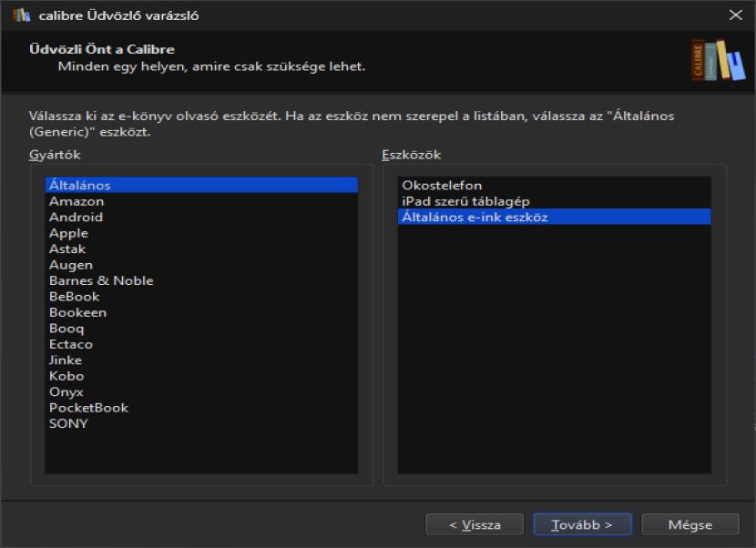Choose Onyx from the list

point(201,391)
